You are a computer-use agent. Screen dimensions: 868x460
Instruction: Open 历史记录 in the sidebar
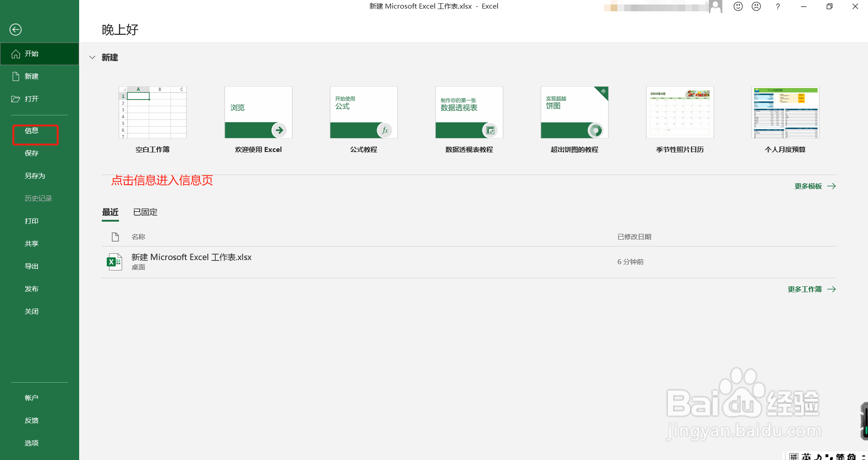click(38, 199)
